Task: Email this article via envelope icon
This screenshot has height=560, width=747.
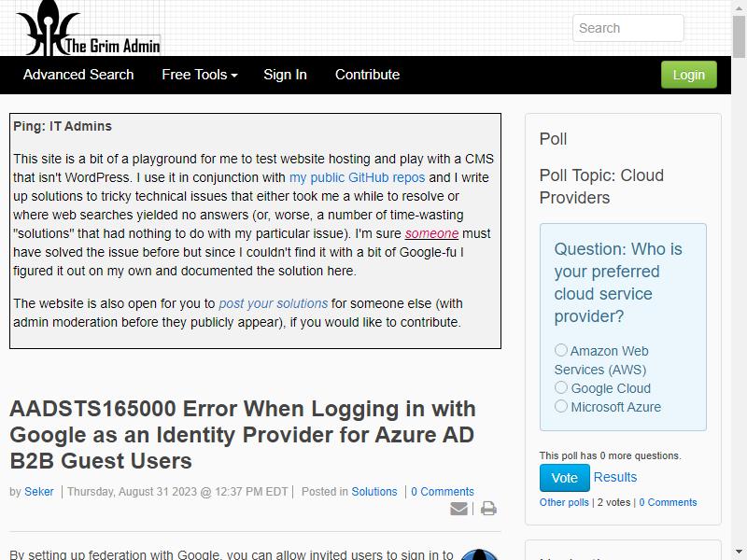Action: coord(458,509)
